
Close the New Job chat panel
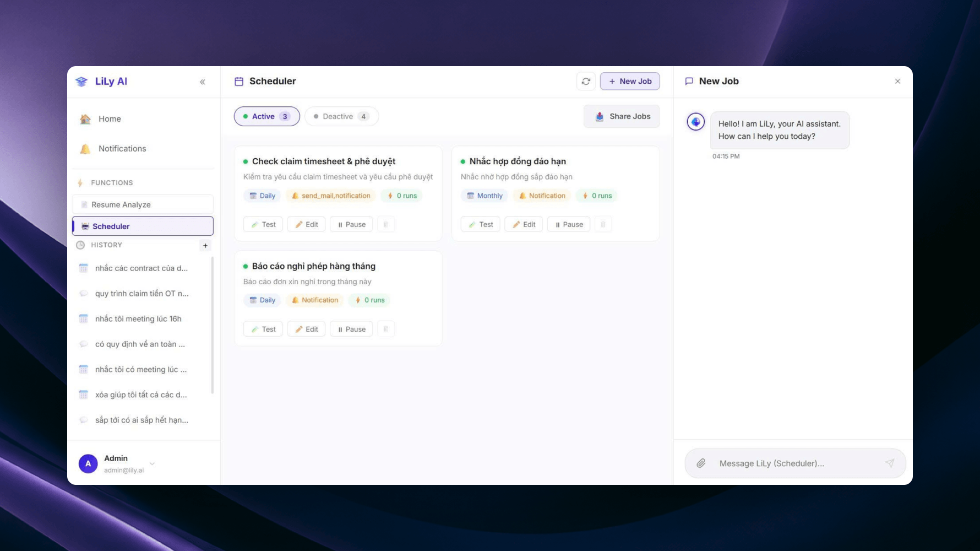click(898, 82)
